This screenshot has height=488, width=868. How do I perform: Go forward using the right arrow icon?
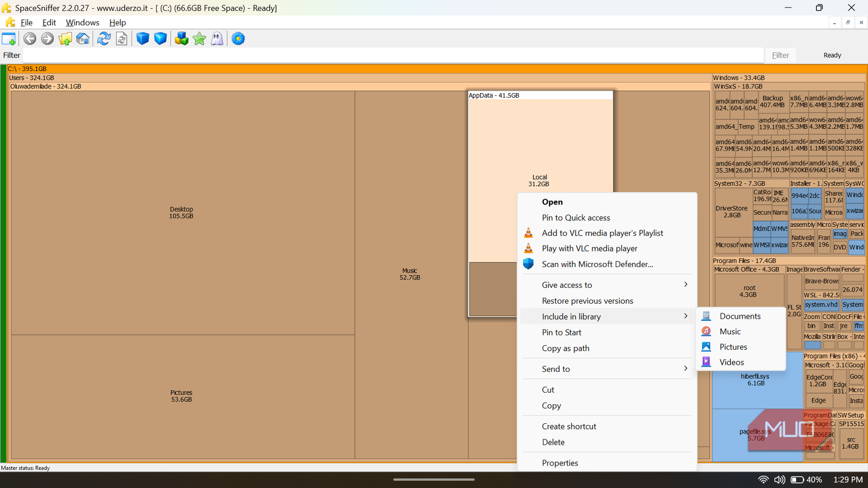pyautogui.click(x=47, y=39)
